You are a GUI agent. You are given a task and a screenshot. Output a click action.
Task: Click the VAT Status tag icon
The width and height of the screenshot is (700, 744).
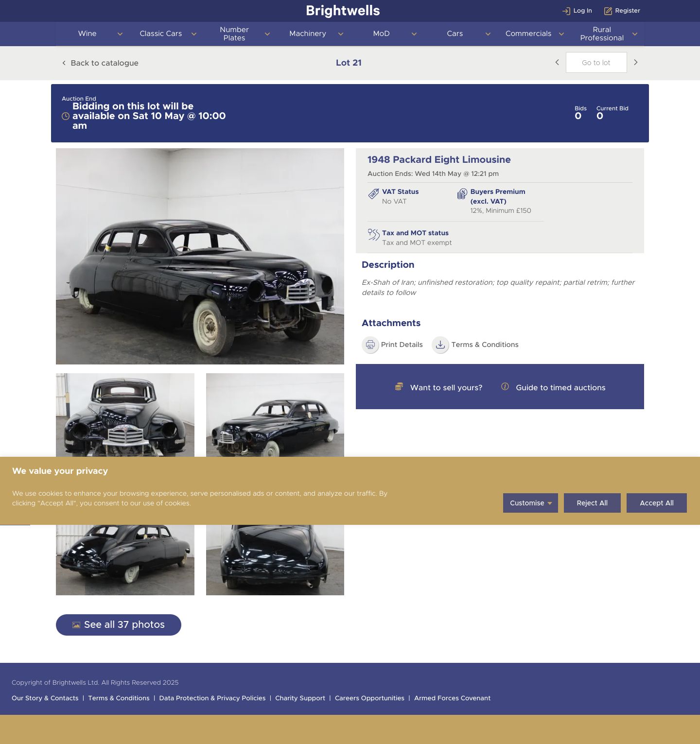(x=373, y=194)
